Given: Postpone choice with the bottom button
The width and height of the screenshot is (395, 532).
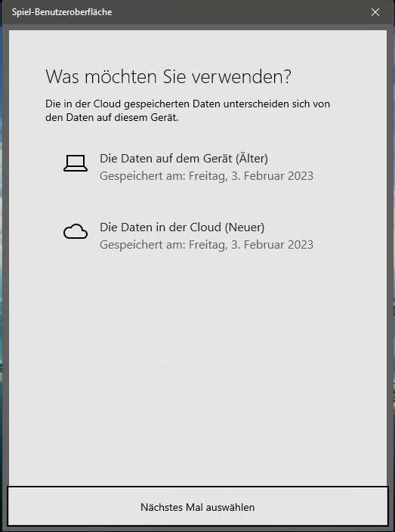Looking at the screenshot, I should [198, 507].
